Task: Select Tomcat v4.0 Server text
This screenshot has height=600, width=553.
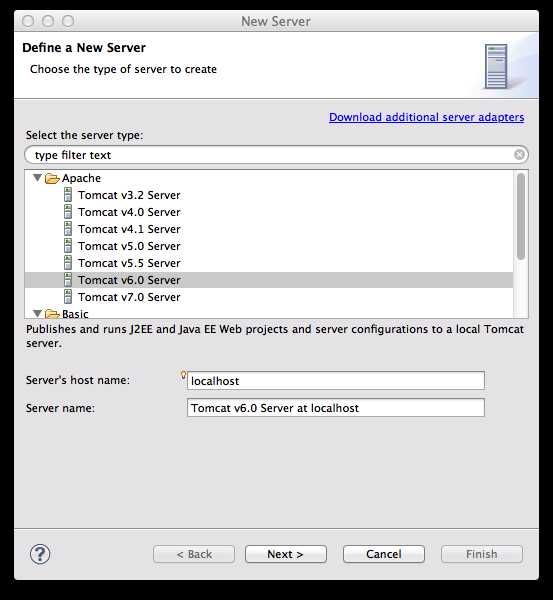Action: point(129,212)
